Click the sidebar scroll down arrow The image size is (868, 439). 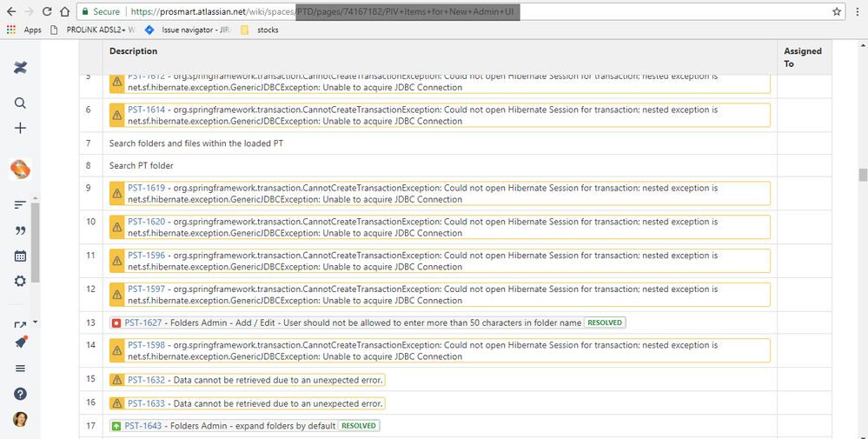[35, 322]
